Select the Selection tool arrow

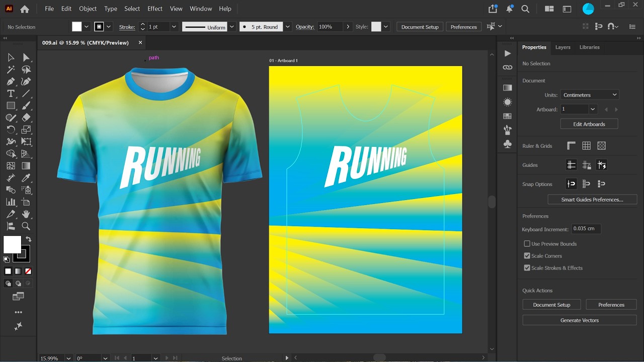coord(11,57)
